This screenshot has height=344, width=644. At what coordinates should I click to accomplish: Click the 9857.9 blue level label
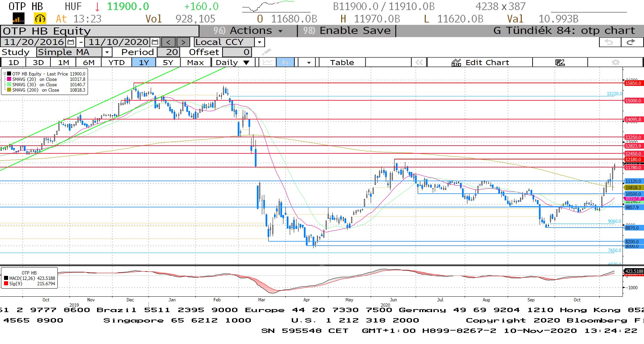coord(633,207)
